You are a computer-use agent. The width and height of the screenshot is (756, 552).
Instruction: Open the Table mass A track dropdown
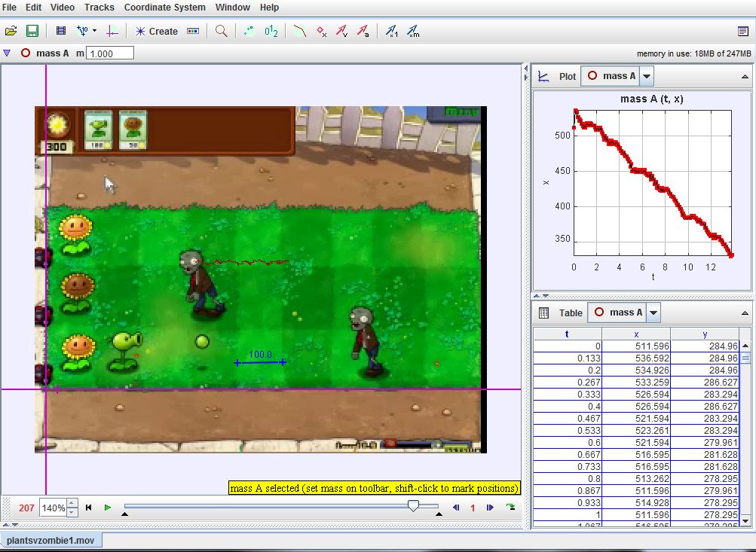[653, 313]
